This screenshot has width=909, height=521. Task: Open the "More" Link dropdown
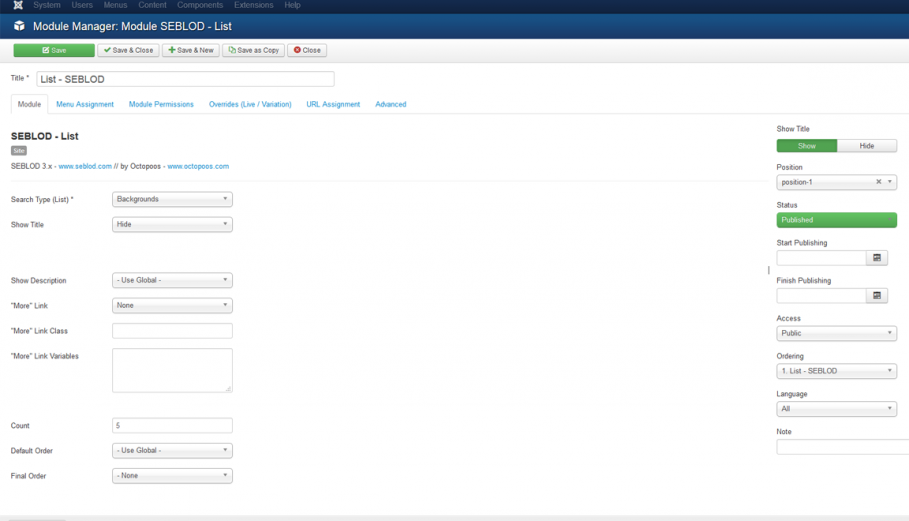click(172, 305)
